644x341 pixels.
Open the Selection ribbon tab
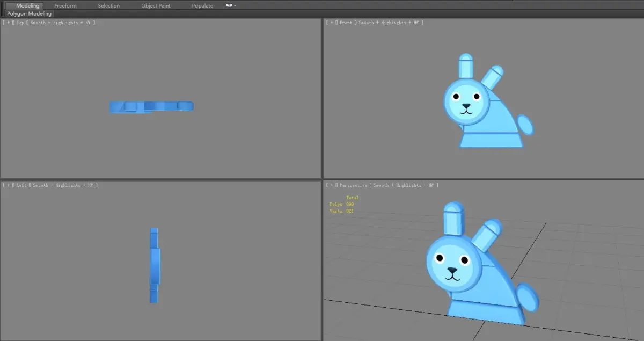point(108,5)
